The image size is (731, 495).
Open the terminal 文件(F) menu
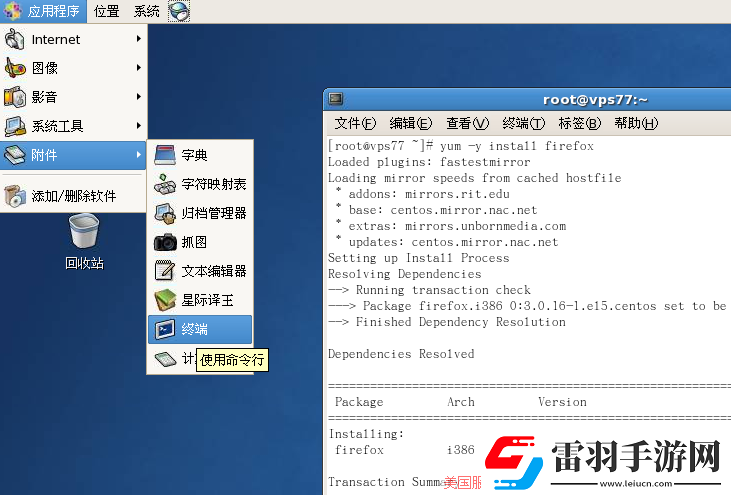click(x=355, y=124)
